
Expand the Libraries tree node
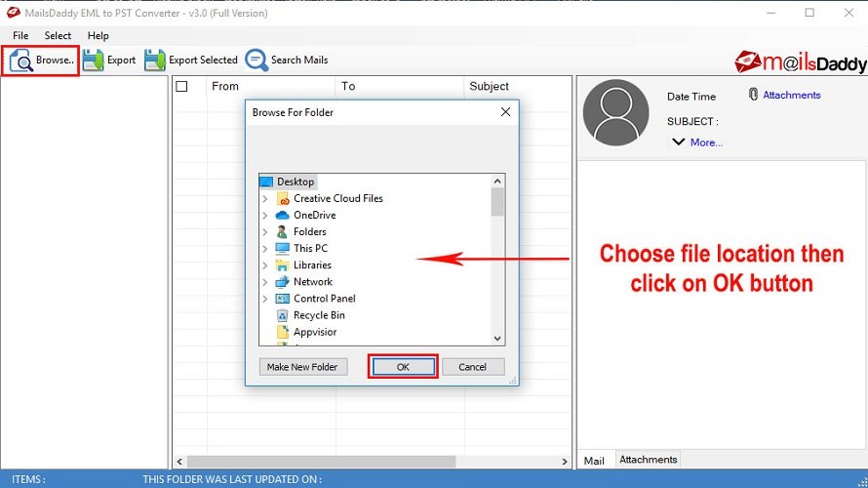pos(265,264)
